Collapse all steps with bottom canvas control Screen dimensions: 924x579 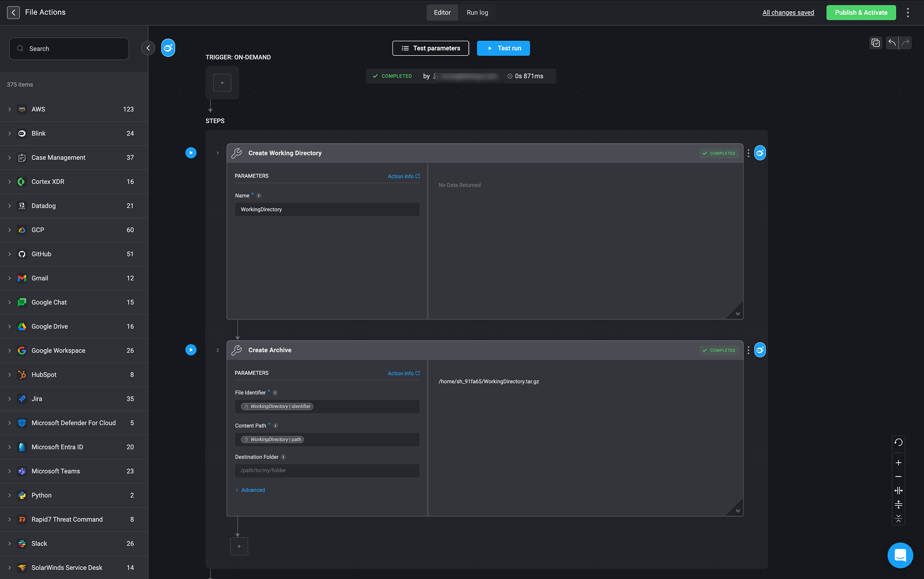point(899,518)
